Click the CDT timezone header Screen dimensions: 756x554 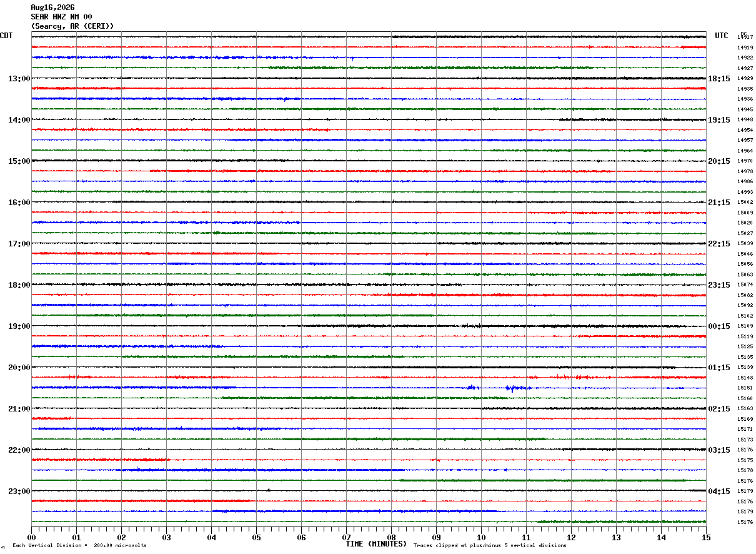6,36
